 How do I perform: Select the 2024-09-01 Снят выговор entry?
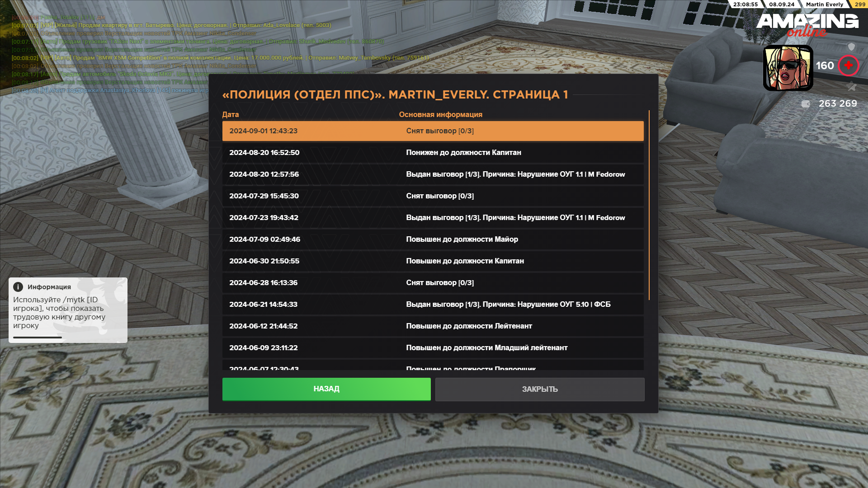(x=433, y=131)
